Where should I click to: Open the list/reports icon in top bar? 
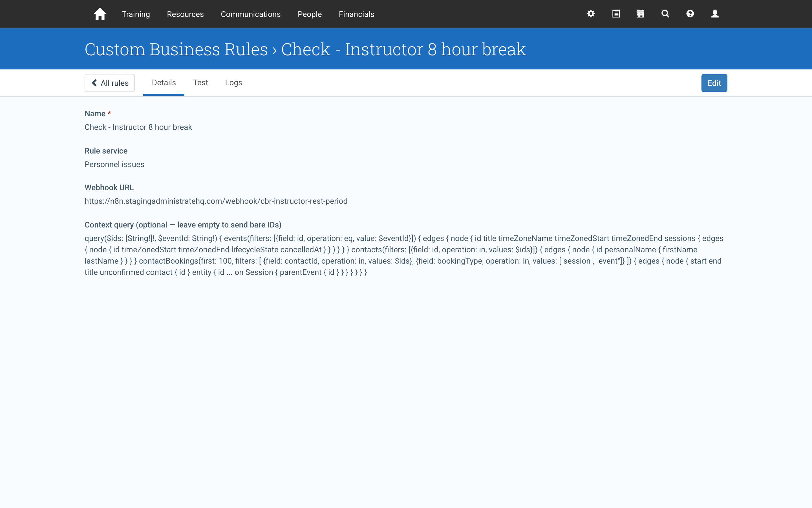tap(616, 14)
